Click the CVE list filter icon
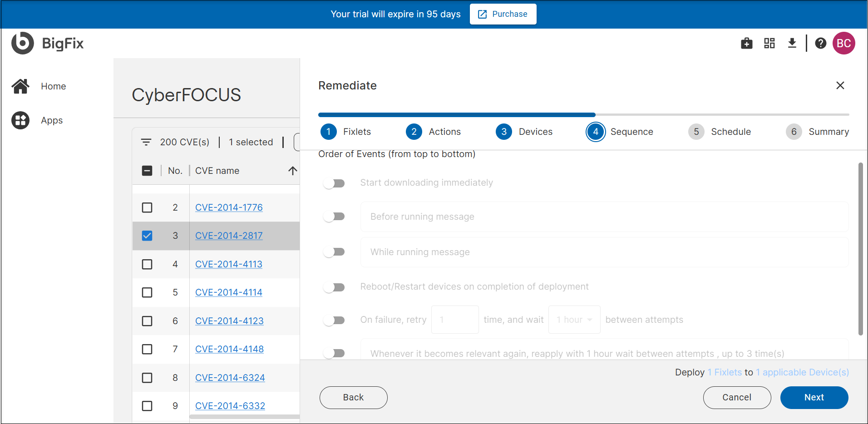 click(x=146, y=142)
